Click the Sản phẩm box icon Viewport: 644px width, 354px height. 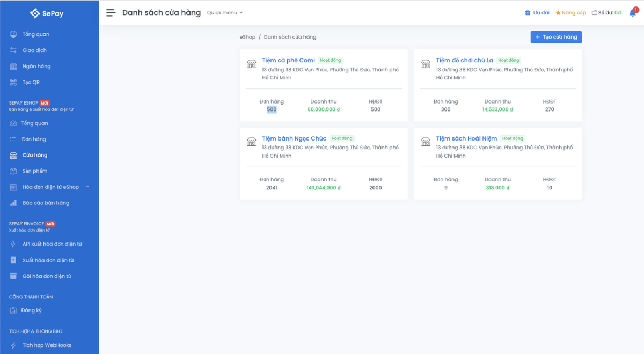pos(13,171)
